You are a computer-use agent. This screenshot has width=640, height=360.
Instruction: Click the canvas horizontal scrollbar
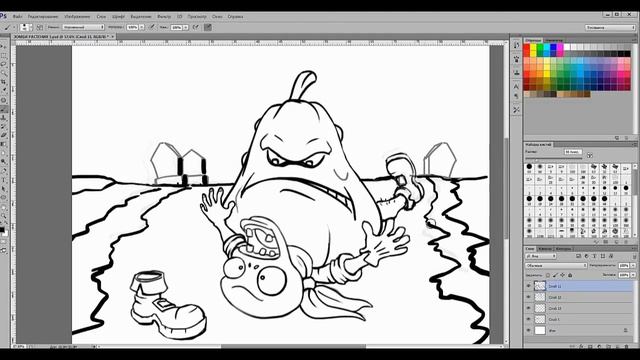[x=294, y=347]
